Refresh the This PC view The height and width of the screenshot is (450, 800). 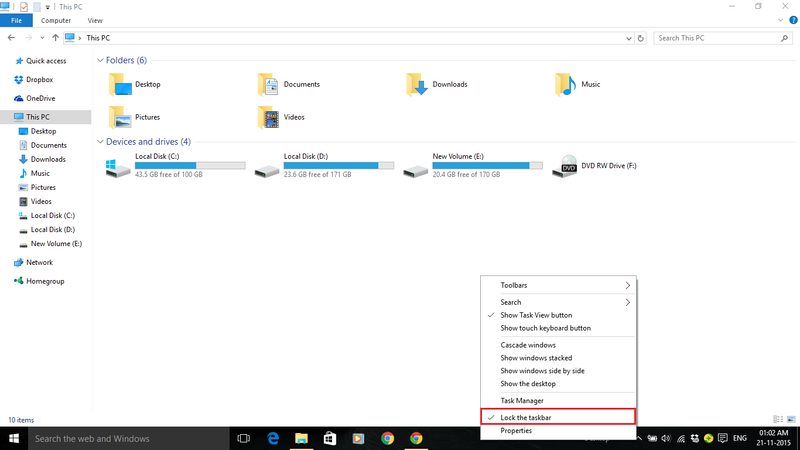(x=641, y=38)
